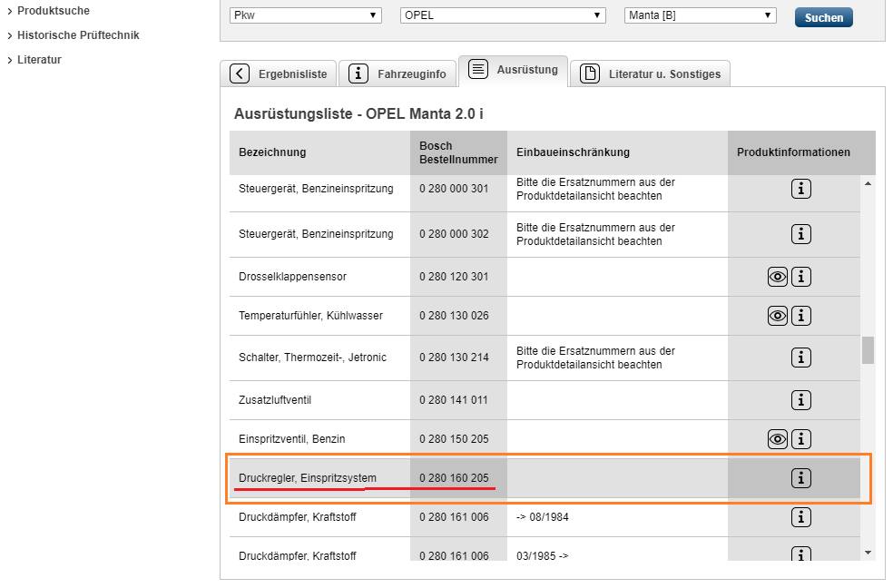Click Einspritzventil, Benzin designation text
The width and height of the screenshot is (893, 588).
pyautogui.click(x=291, y=439)
